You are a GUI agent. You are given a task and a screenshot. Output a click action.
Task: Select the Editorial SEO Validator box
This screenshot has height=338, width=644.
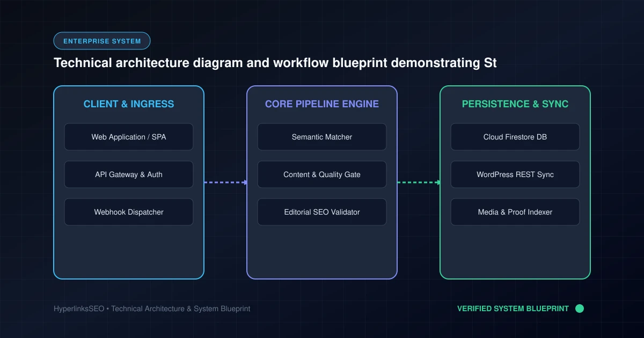point(322,212)
